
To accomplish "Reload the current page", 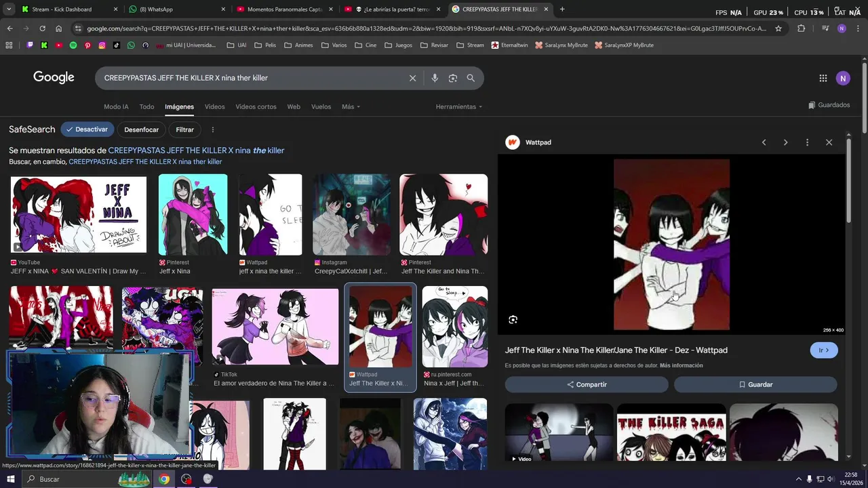I will pos(42,28).
